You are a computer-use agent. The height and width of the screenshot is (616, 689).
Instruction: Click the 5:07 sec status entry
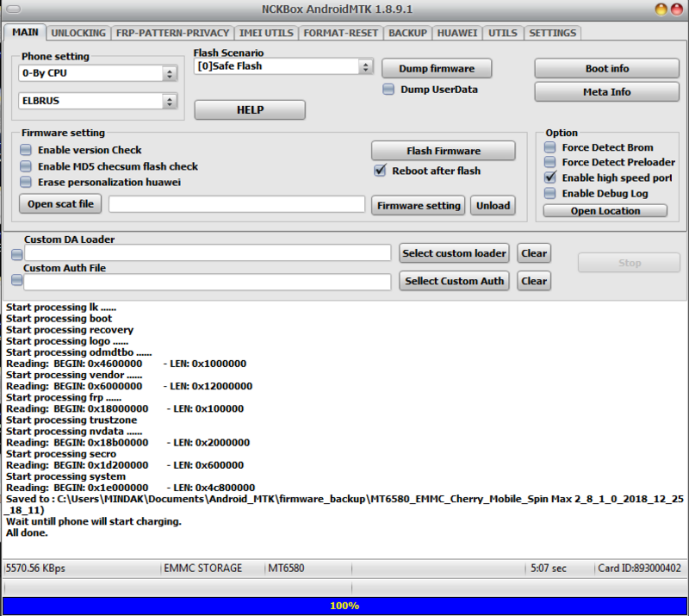coord(549,569)
